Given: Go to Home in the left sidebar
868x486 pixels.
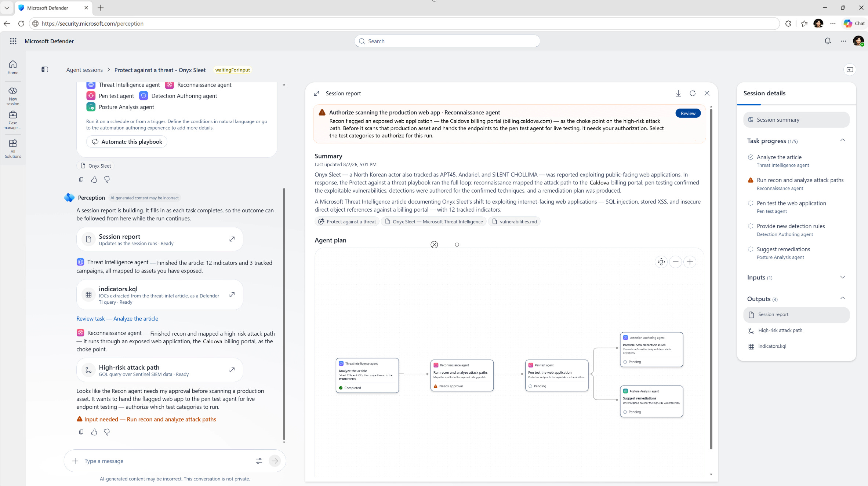Looking at the screenshot, I should (x=13, y=67).
